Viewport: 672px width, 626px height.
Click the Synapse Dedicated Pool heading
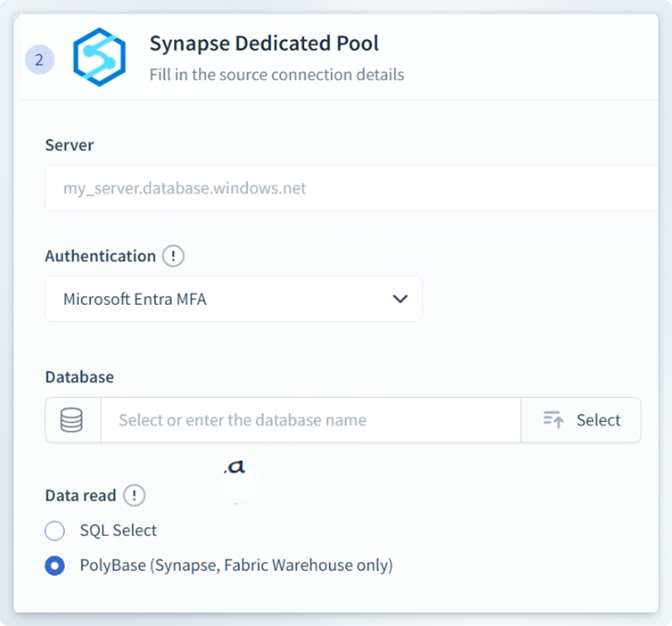(x=264, y=43)
